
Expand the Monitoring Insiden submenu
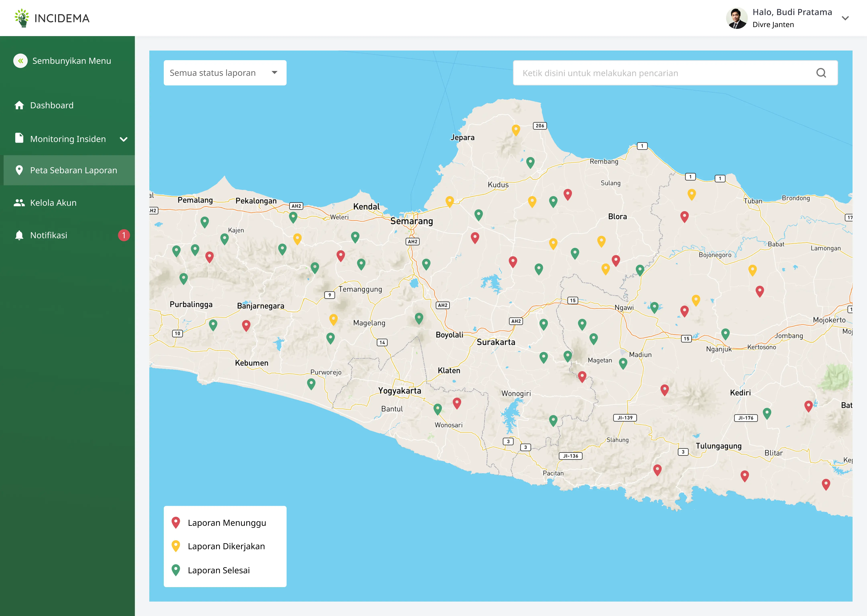click(124, 139)
